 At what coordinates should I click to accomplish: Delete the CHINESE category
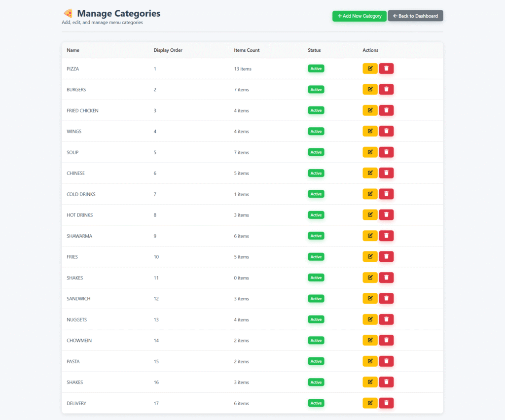point(386,173)
